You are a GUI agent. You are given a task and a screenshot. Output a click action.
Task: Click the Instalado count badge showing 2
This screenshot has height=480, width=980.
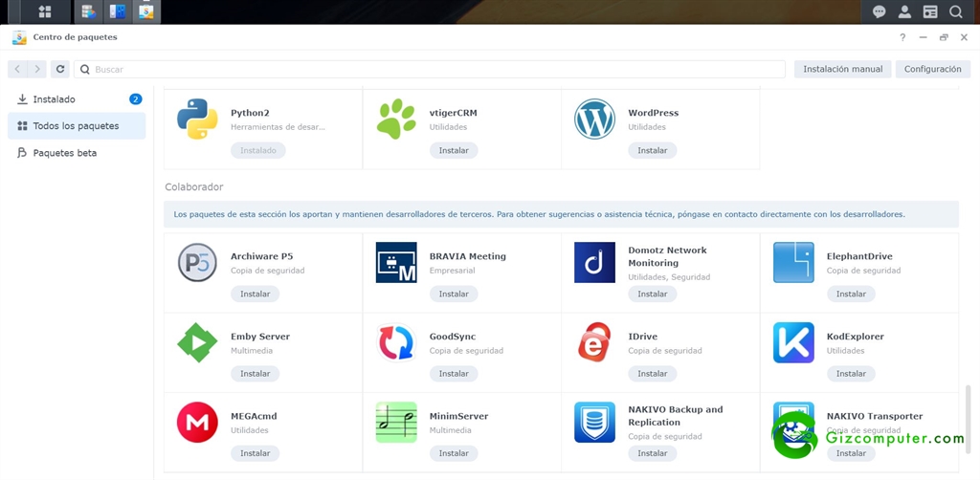click(x=136, y=99)
